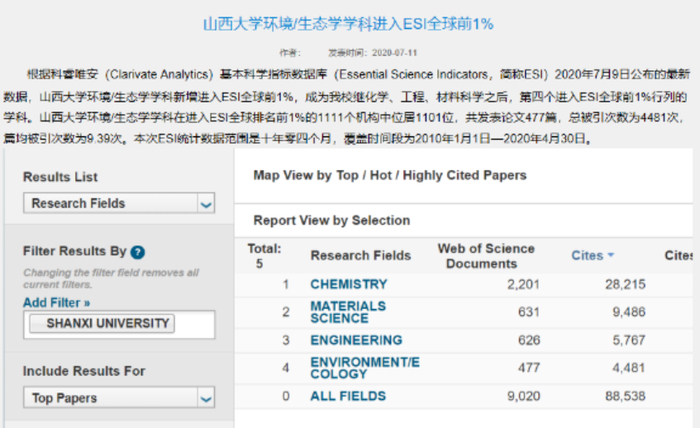Screen dimensions: 700x428
Task: Click the Add Filter link
Action: click(x=56, y=302)
